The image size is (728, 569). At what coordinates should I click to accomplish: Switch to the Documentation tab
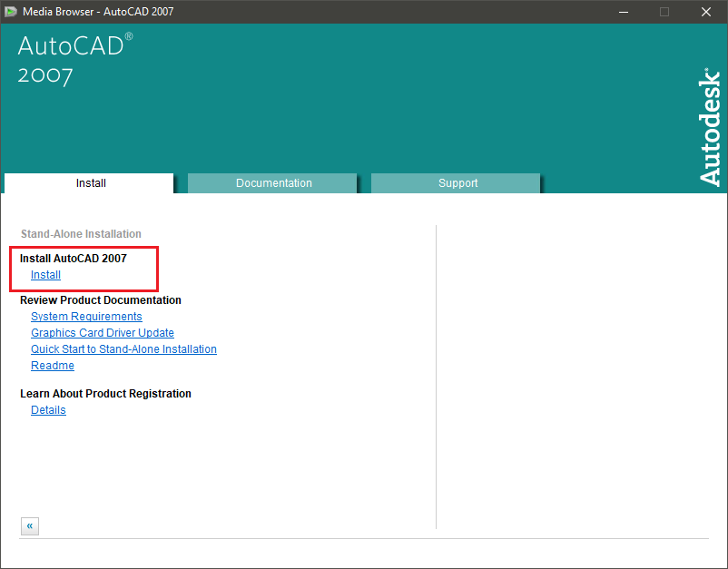pos(272,183)
